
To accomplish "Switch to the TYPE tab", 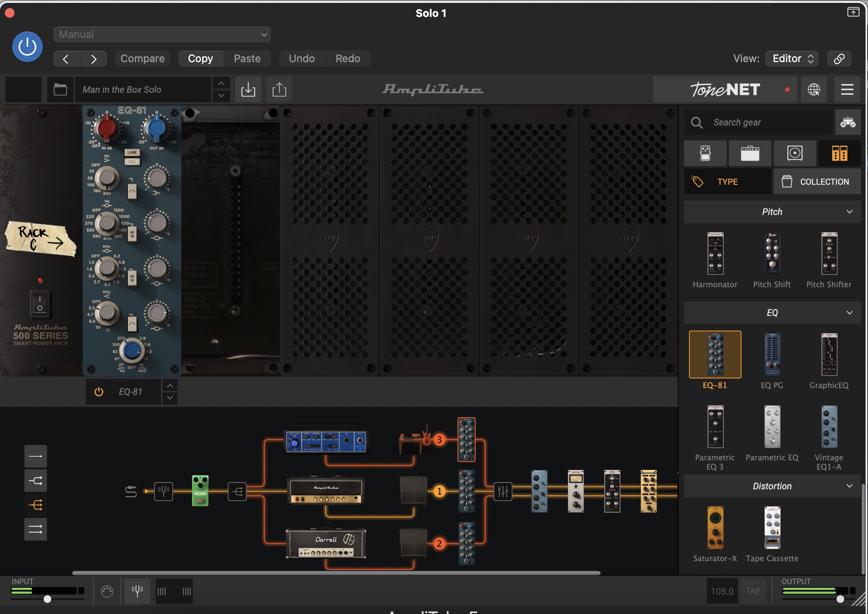I will (727, 182).
